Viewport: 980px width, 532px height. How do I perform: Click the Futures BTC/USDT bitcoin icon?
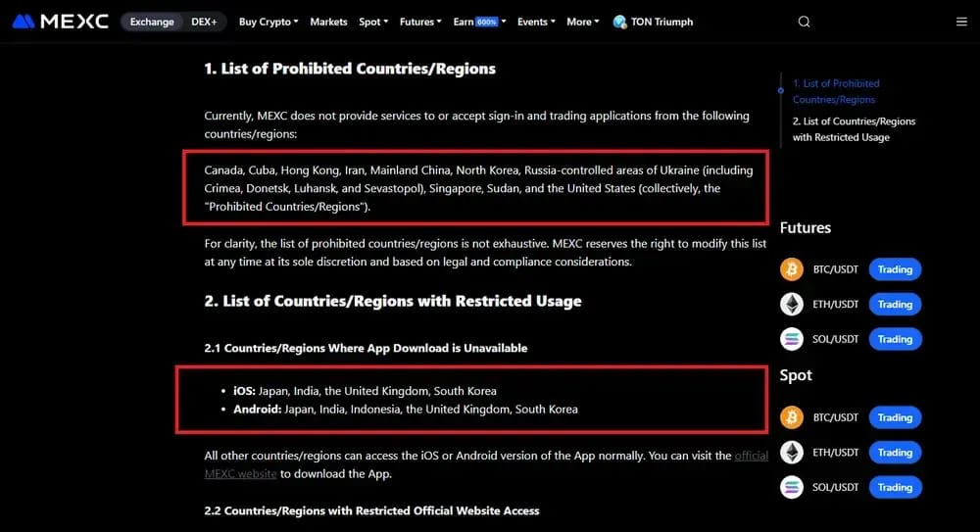tap(791, 269)
